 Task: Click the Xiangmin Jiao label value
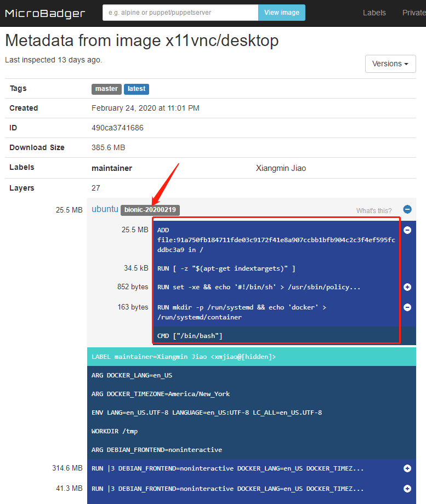click(x=281, y=168)
